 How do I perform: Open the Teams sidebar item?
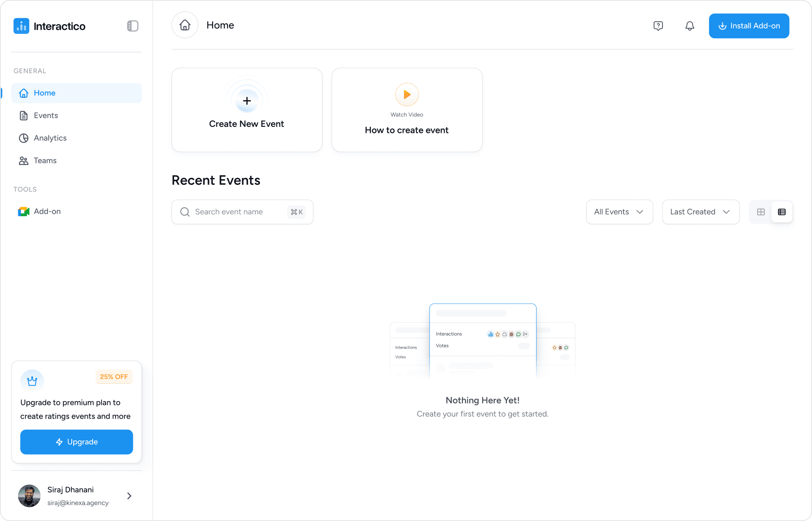coord(45,161)
